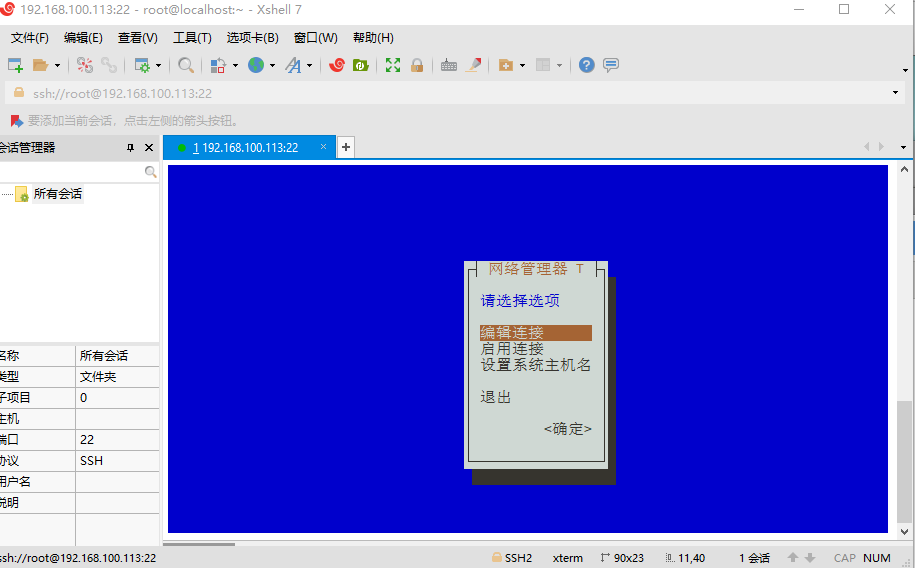The image size is (915, 568).
Task: Open the 窗口(W) menu
Action: (x=316, y=38)
